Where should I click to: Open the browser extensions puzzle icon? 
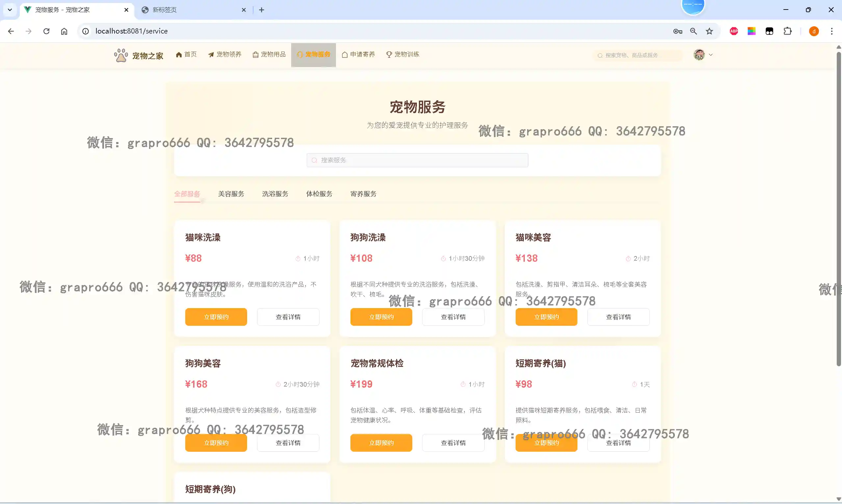[787, 31]
